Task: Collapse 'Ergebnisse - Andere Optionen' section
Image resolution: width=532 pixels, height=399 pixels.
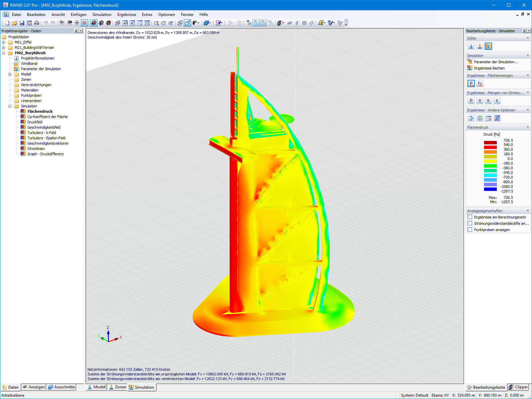Action: (x=528, y=110)
